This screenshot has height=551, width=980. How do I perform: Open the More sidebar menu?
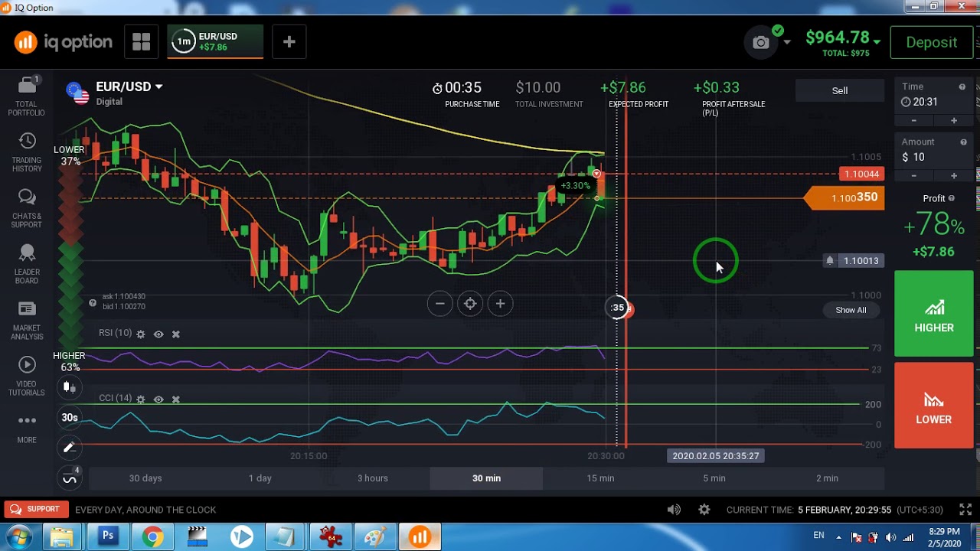tap(27, 429)
